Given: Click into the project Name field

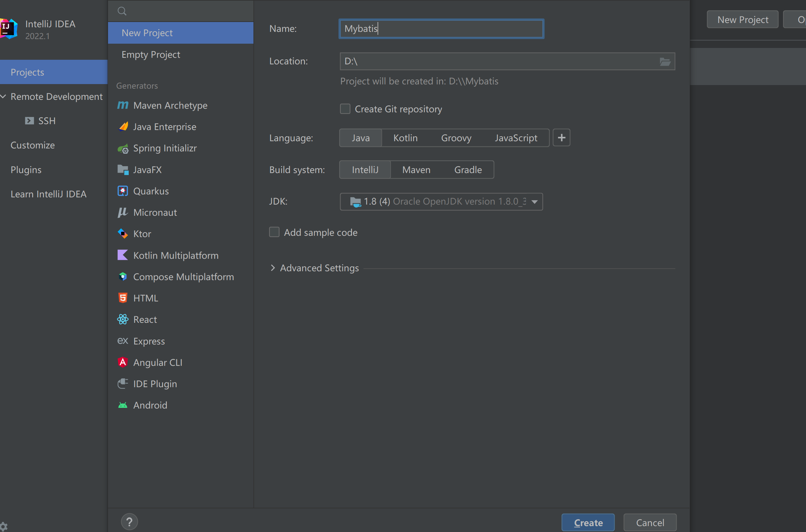Looking at the screenshot, I should 441,29.
